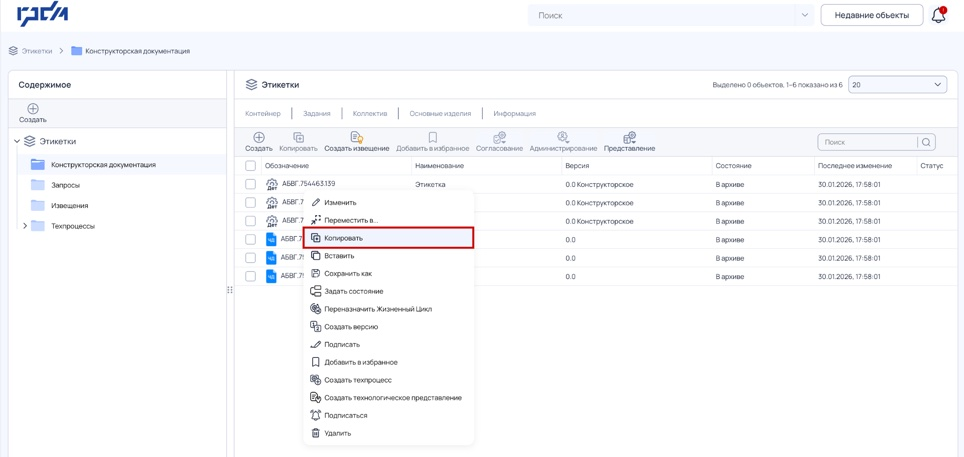Screen dimensions: 964x457
Task: Click the Добавить в избранное toolbar icon
Action: 433,138
